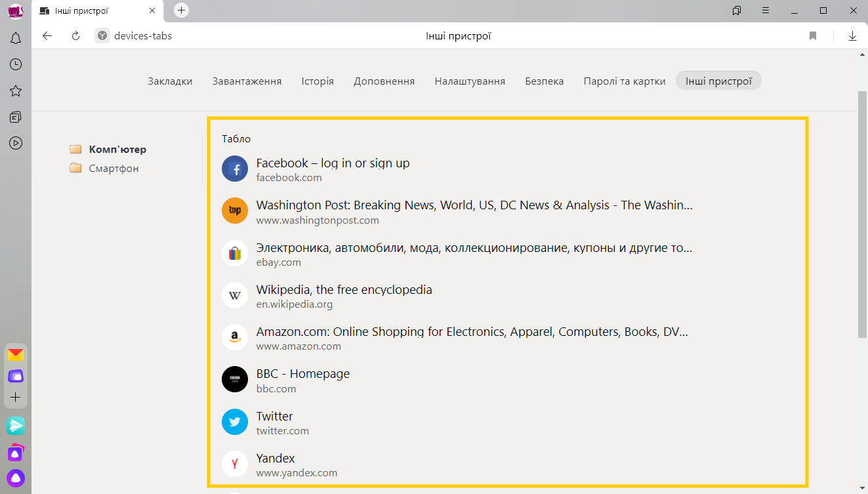Viewport: 868px width, 494px height.
Task: Click the BBC black favicon
Action: point(235,379)
